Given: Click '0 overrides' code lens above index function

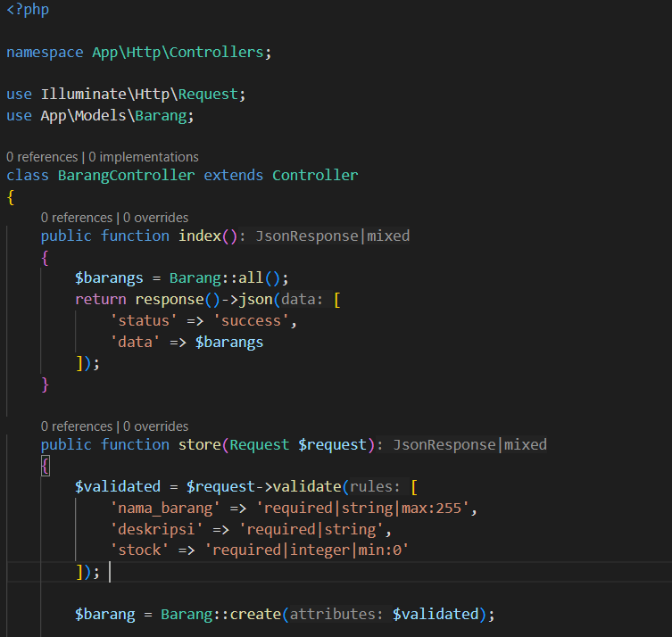Looking at the screenshot, I should pyautogui.click(x=156, y=217).
